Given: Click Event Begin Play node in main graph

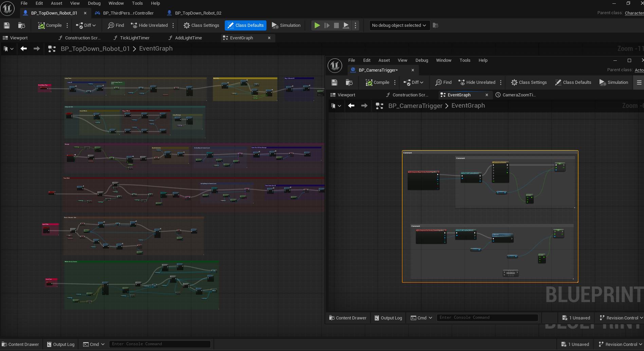Looking at the screenshot, I should [x=44, y=88].
